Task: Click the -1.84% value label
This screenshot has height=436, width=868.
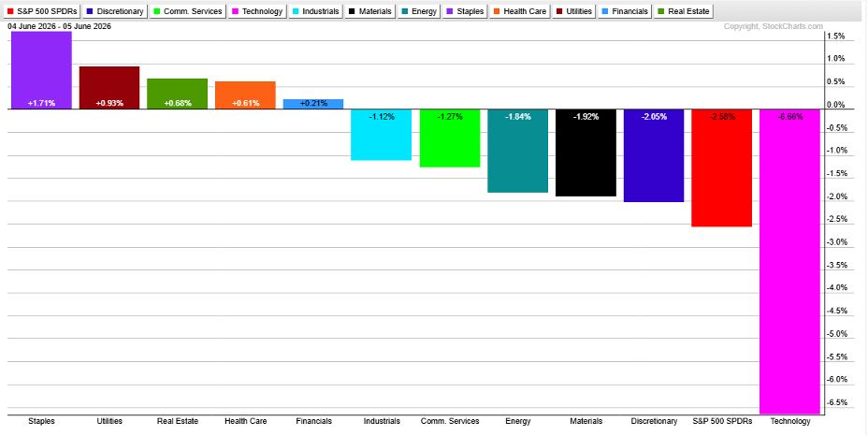Action: pyautogui.click(x=517, y=116)
